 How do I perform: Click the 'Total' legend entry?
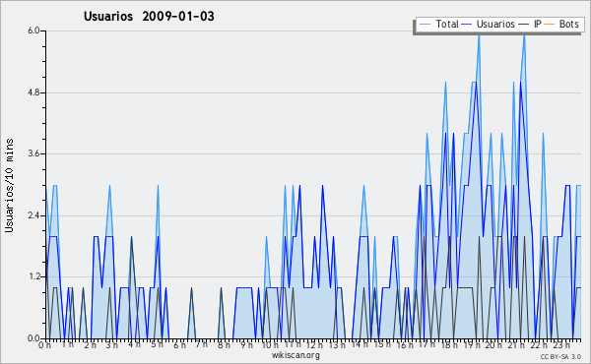coord(447,24)
